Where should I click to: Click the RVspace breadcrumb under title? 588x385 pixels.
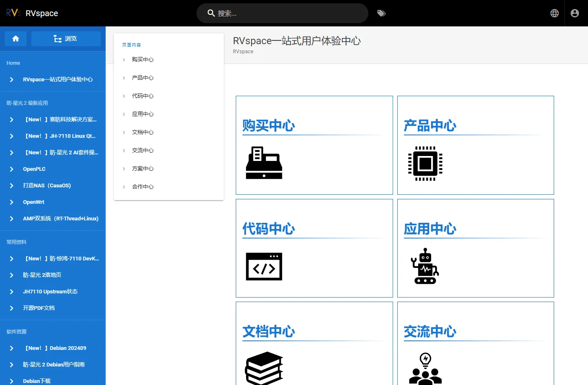tap(243, 52)
